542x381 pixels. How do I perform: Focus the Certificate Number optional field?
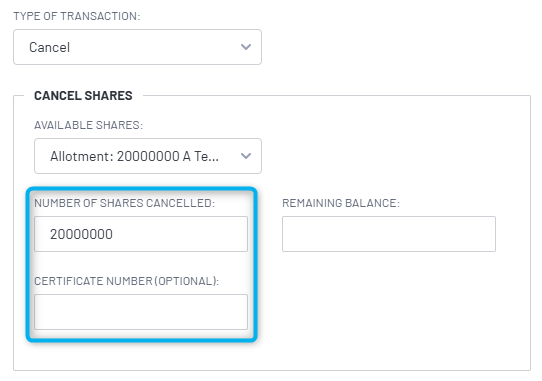point(141,312)
